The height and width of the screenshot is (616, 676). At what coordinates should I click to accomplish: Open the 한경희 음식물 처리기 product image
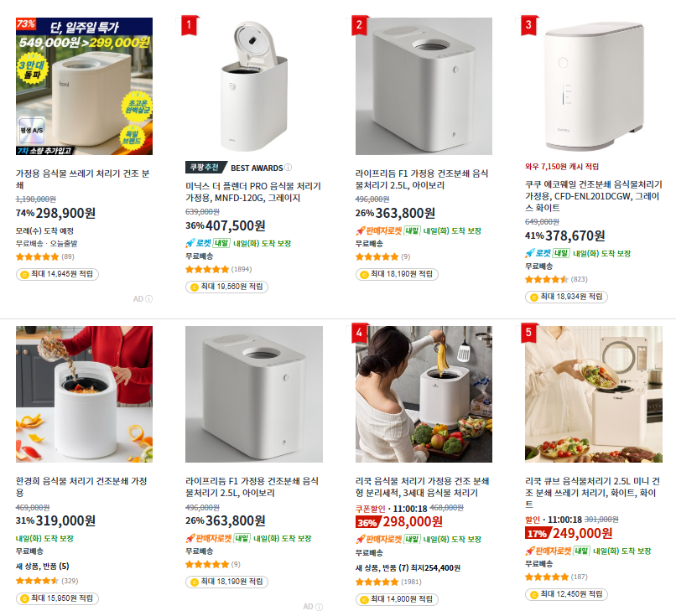pos(84,394)
